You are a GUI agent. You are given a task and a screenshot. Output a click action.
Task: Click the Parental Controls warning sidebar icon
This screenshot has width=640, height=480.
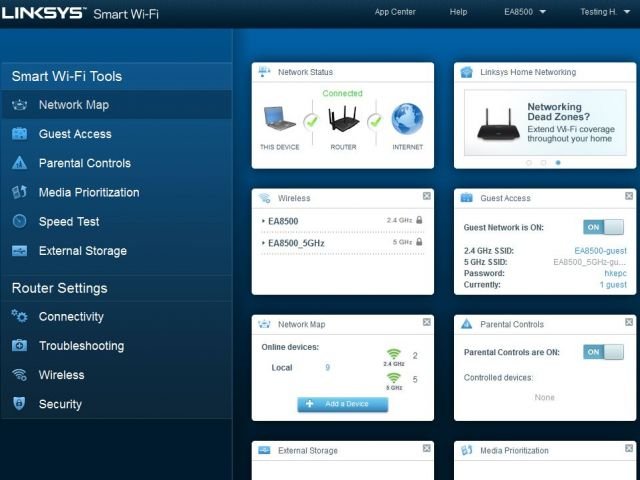click(19, 163)
